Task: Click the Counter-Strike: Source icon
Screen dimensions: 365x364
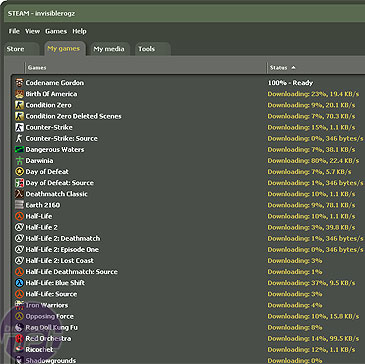Action: pyautogui.click(x=20, y=138)
